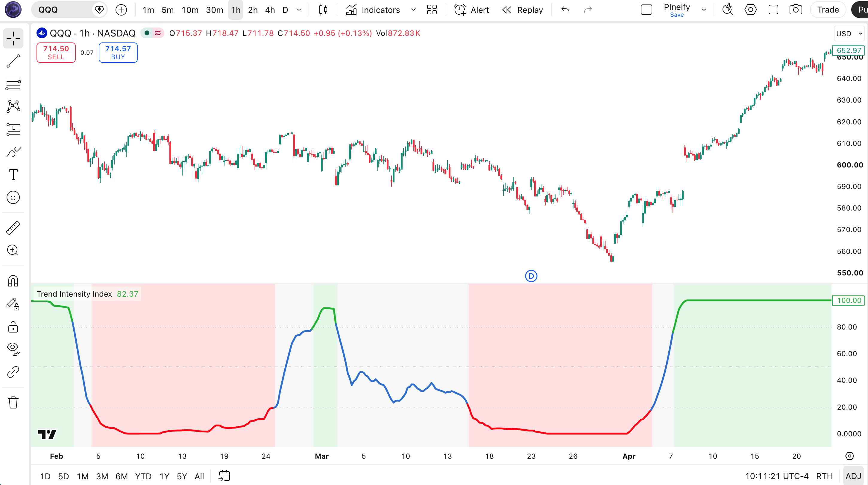This screenshot has width=868, height=485.
Task: Select the 1h interval
Action: pos(236,10)
